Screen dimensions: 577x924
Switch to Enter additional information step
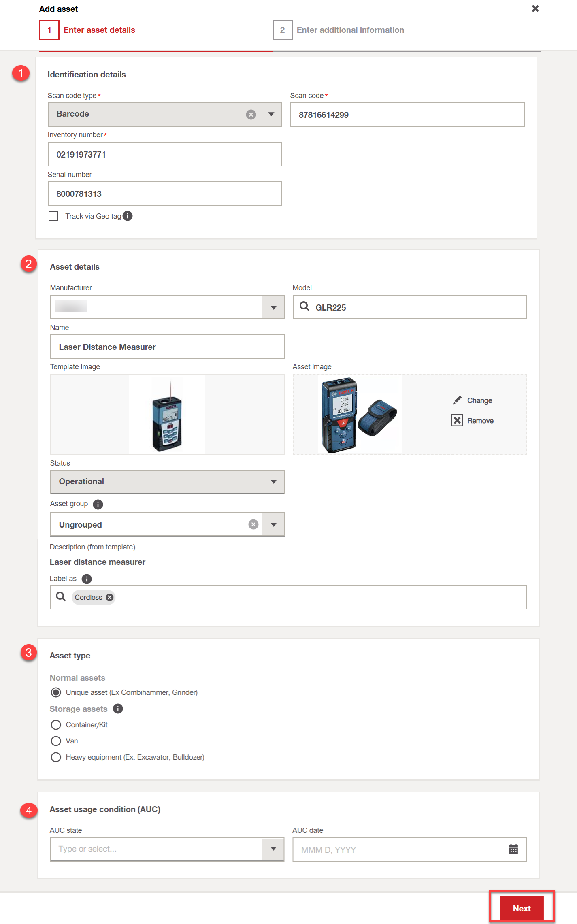coord(350,30)
